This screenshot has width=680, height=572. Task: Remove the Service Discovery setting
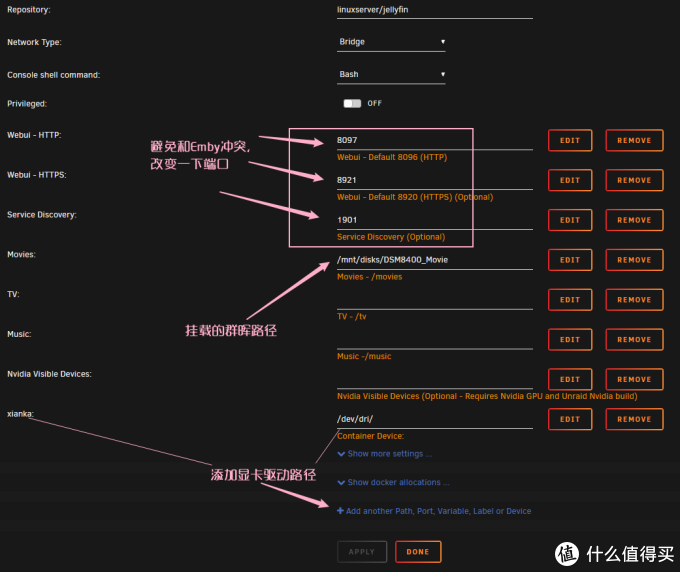634,220
